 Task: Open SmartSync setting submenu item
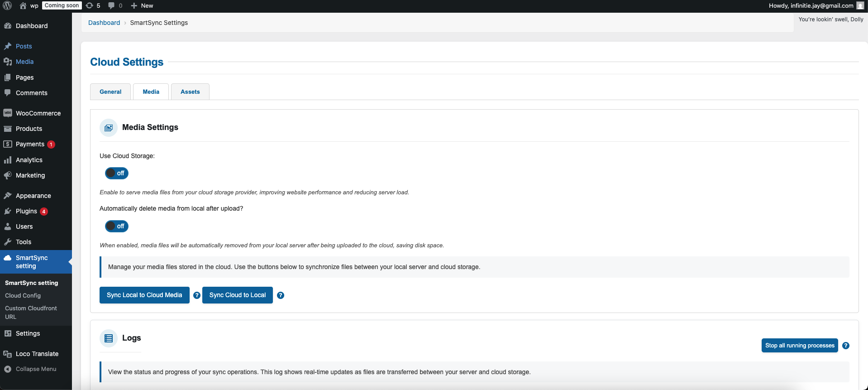click(x=32, y=283)
